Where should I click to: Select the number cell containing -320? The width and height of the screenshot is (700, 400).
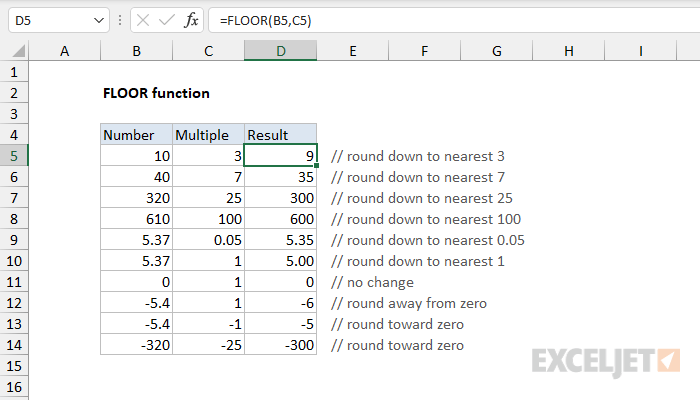tap(136, 345)
